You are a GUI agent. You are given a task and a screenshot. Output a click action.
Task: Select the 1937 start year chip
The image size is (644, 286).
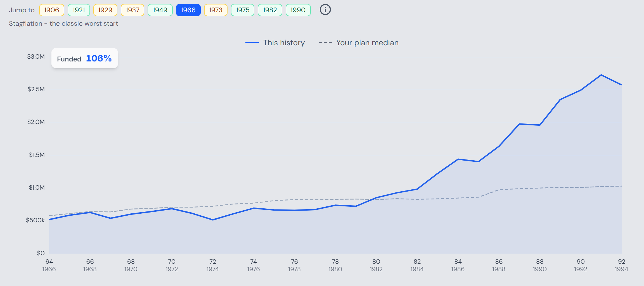[132, 10]
